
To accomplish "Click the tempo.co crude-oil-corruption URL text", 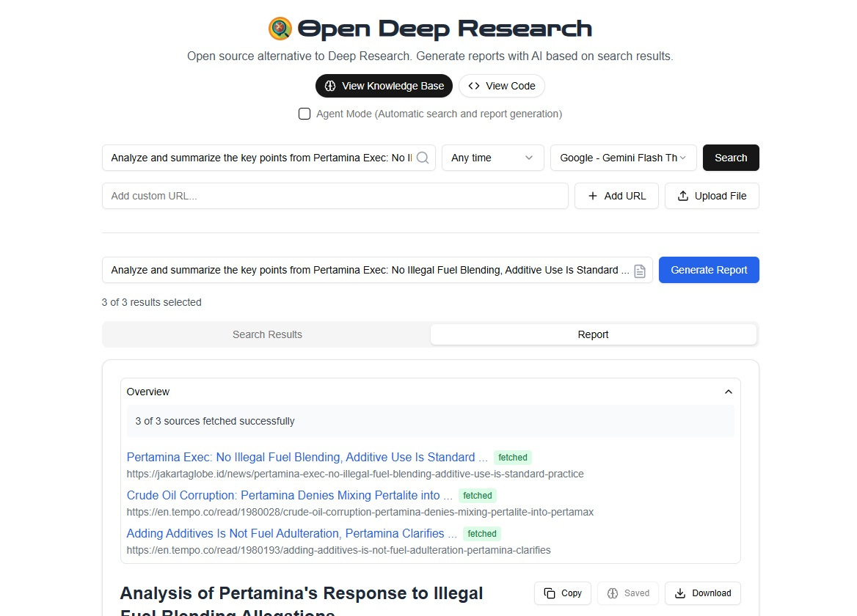I will pos(360,513).
